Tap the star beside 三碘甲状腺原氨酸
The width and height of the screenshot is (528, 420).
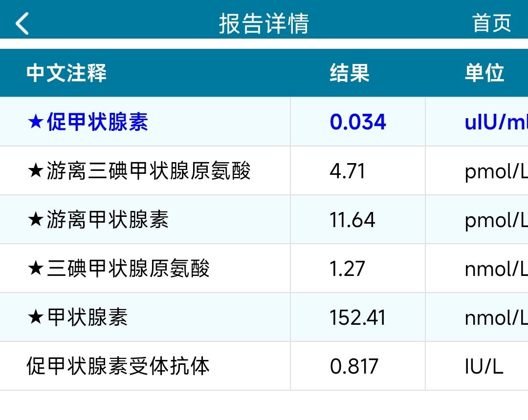tap(36, 268)
